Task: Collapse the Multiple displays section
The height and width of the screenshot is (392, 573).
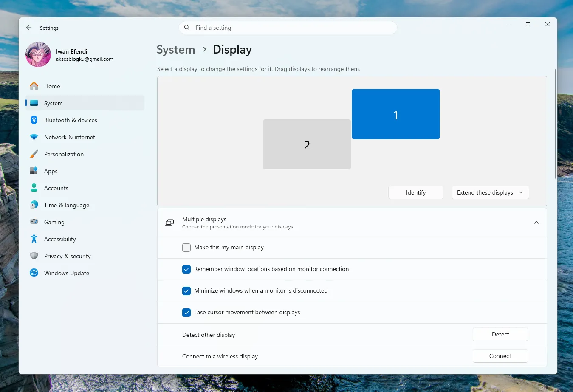Action: click(x=536, y=222)
